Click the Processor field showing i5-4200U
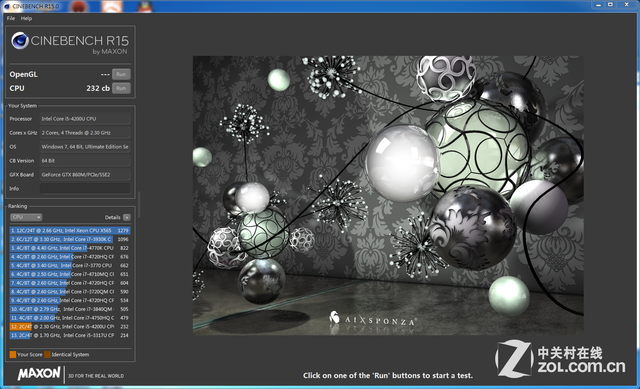 85,119
